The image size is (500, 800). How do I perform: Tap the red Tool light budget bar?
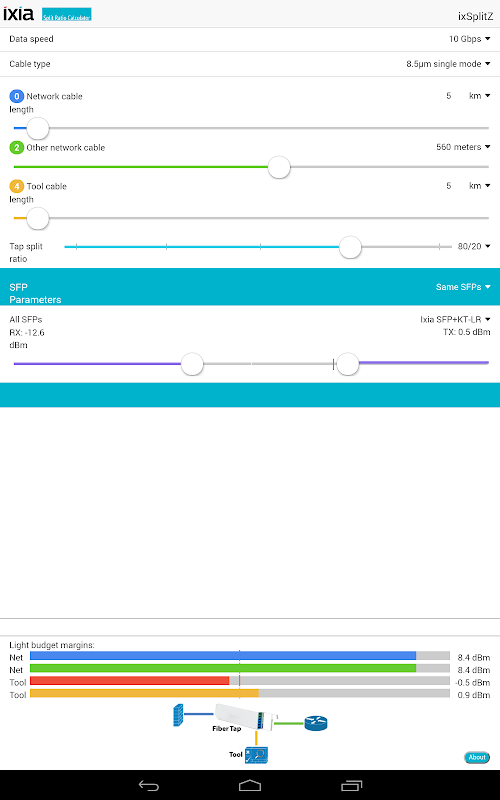pyautogui.click(x=130, y=681)
